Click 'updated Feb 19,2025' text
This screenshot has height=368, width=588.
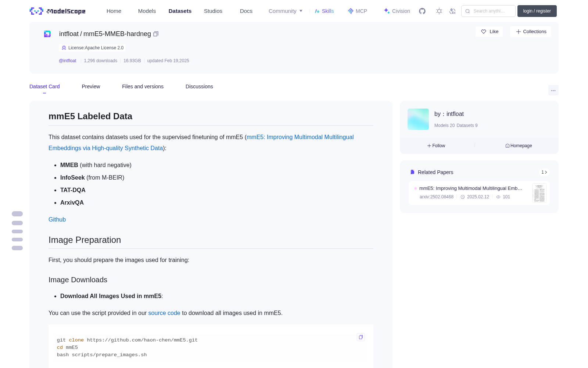[x=168, y=61]
